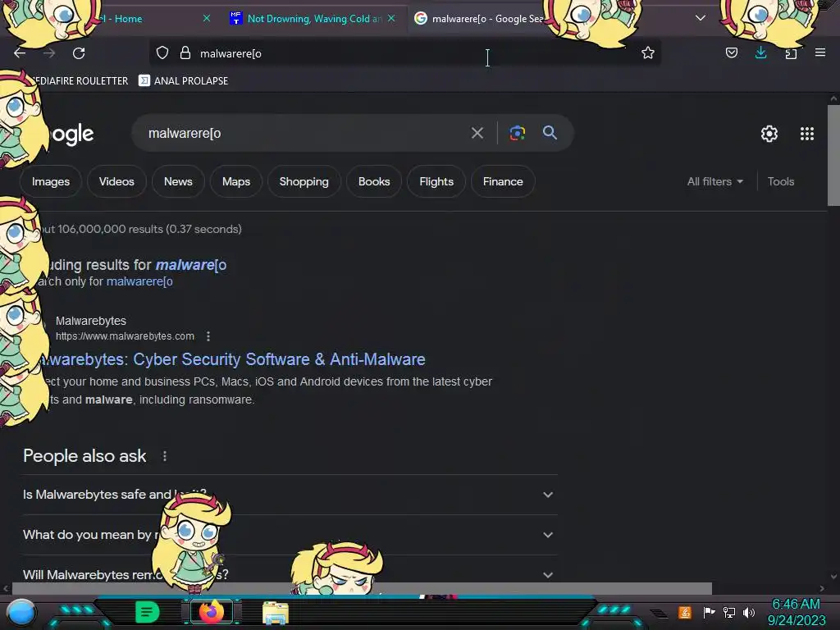The width and height of the screenshot is (840, 630).
Task: Close the Not Drowning, Waving tab
Action: [x=391, y=18]
